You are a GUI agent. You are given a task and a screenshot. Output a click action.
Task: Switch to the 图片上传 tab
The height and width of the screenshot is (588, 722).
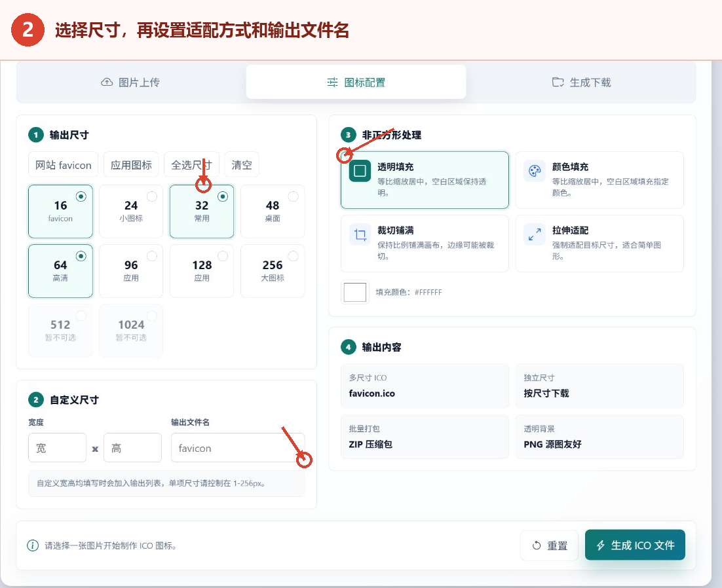pos(130,83)
